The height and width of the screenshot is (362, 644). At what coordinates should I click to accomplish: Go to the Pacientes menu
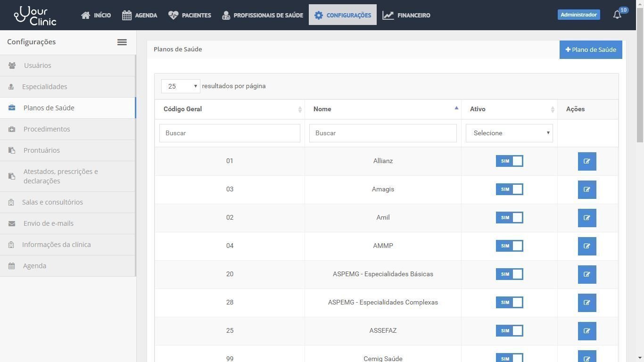click(190, 15)
